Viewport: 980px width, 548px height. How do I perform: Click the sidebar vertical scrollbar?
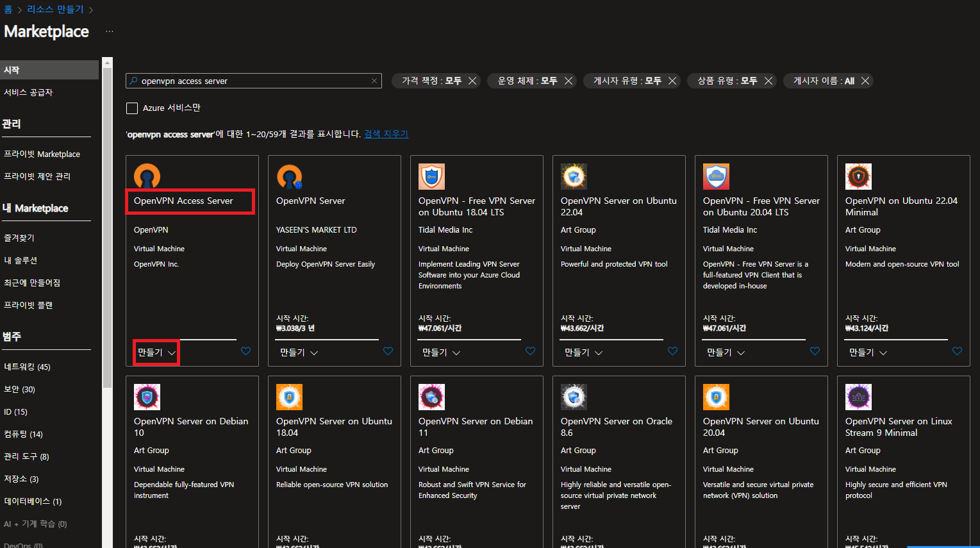[108, 228]
